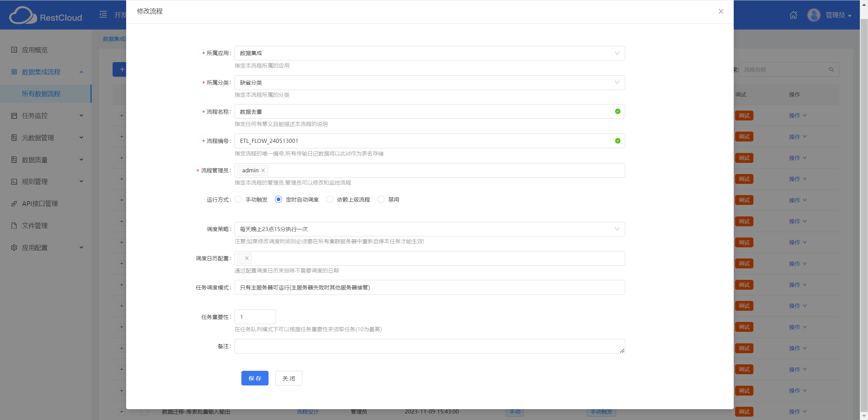Click the 应用配置 gear icon
The width and height of the screenshot is (868, 420).
[x=14, y=247]
